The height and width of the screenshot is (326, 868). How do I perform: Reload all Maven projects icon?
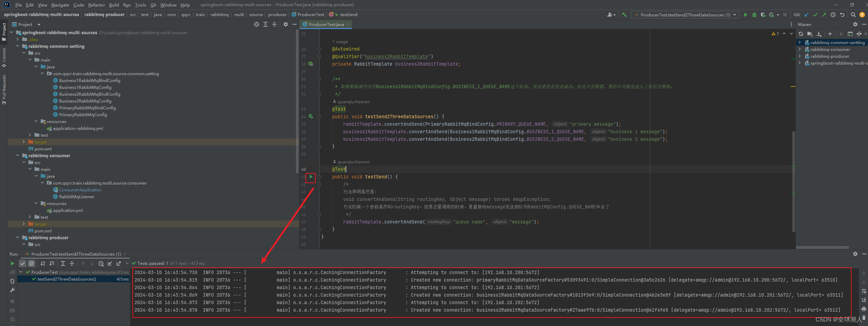coord(801,34)
